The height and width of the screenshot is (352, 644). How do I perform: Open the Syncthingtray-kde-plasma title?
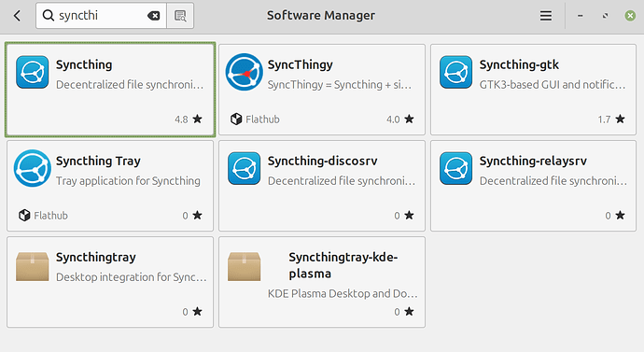click(343, 265)
